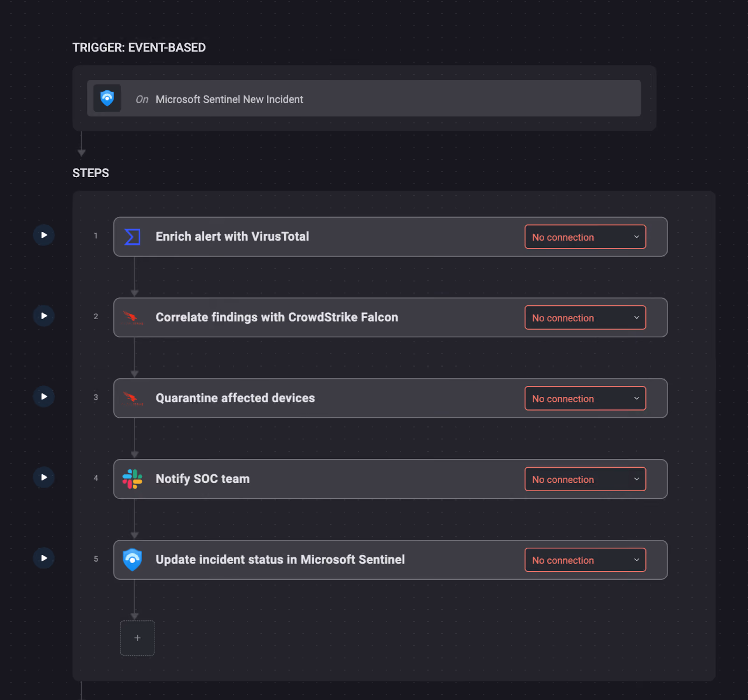Click the VirusTotal sigma icon in step 1
The width and height of the screenshot is (748, 700).
tap(132, 236)
